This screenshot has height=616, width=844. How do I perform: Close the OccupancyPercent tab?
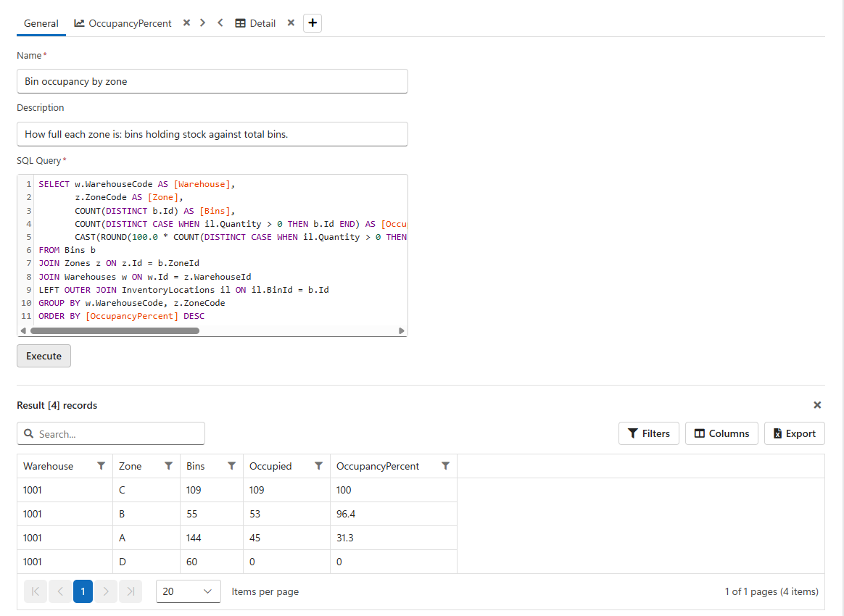(186, 22)
